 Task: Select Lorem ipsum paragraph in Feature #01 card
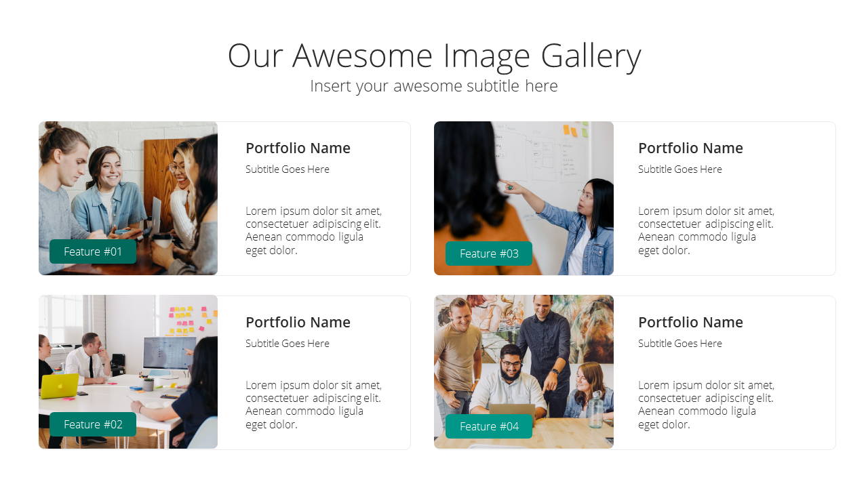coord(313,230)
